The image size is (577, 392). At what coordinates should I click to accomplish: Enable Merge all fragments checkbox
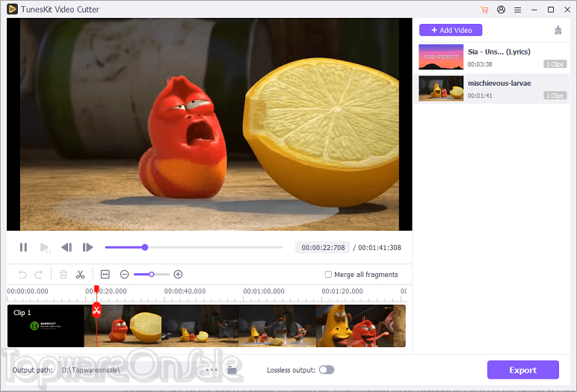tap(328, 274)
